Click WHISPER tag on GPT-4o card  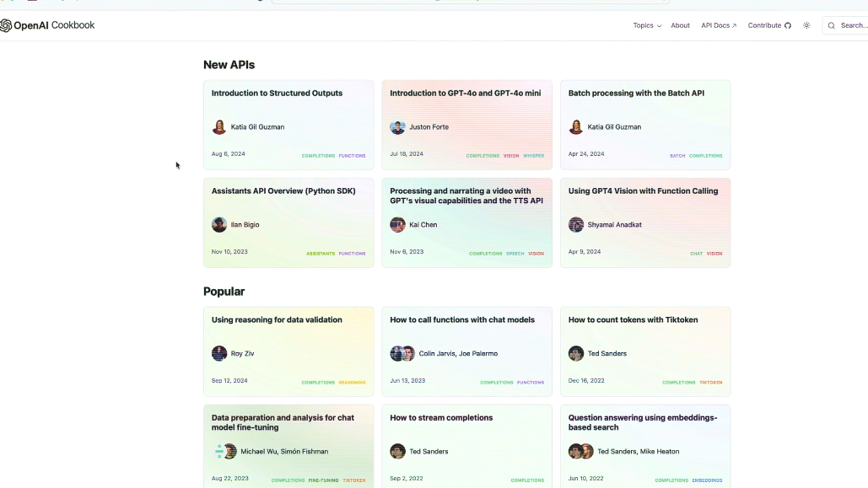coord(534,156)
